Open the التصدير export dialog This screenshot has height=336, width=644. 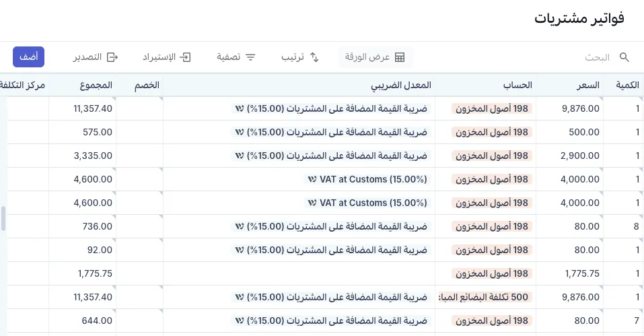coord(96,57)
